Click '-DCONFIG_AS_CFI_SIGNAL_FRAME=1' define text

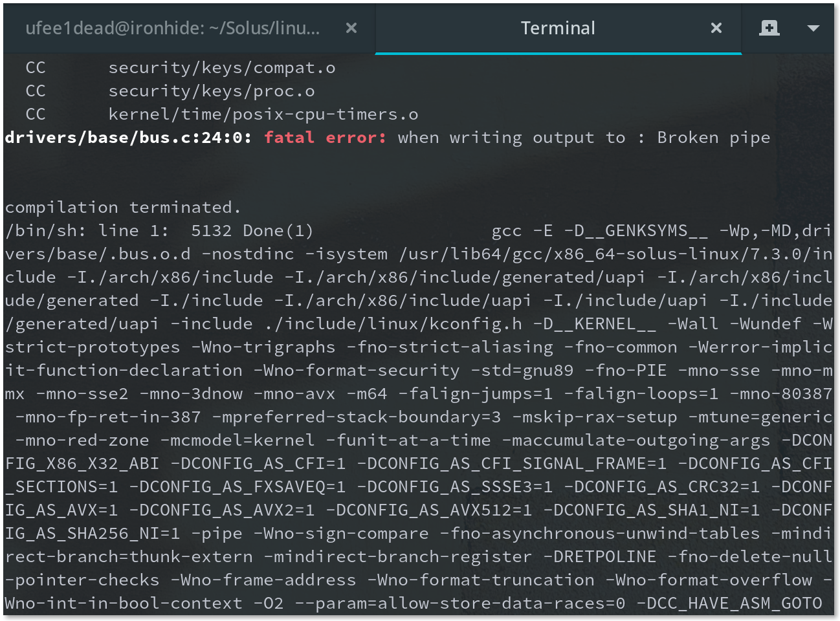click(x=512, y=464)
